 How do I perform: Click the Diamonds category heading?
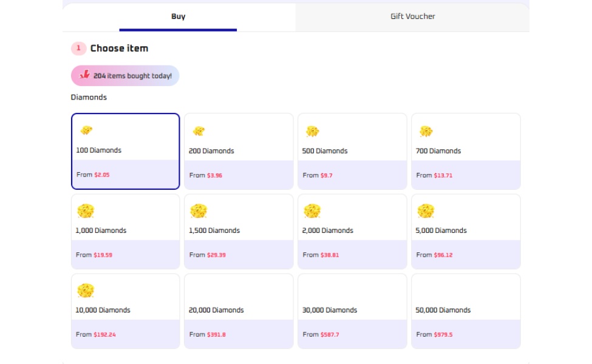tap(89, 97)
